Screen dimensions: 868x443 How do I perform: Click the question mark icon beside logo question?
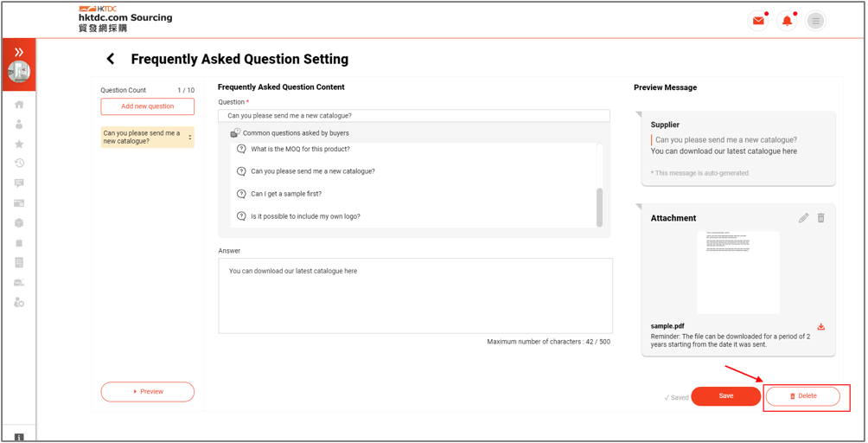point(241,216)
